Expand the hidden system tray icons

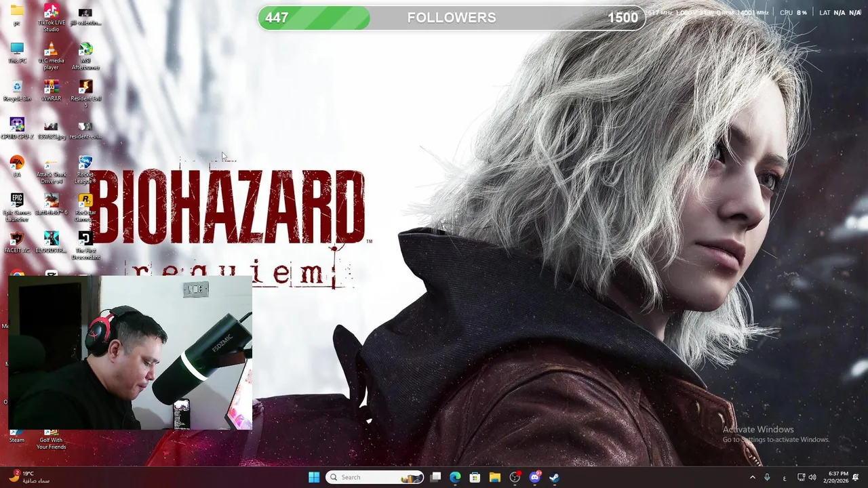[752, 477]
